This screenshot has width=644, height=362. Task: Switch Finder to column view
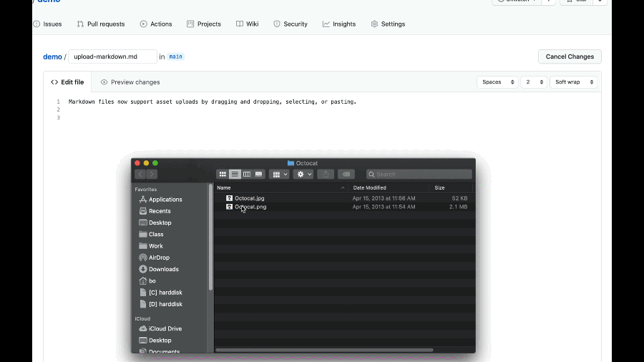tap(246, 175)
